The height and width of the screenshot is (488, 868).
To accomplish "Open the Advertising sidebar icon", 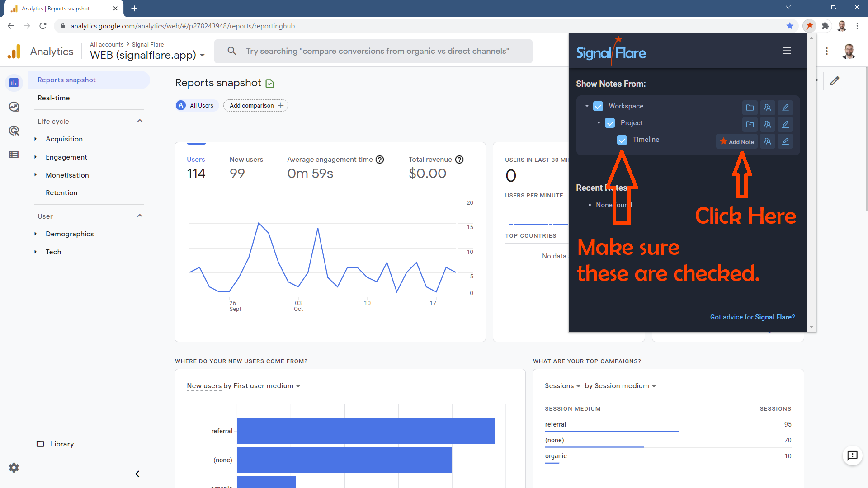I will click(14, 131).
